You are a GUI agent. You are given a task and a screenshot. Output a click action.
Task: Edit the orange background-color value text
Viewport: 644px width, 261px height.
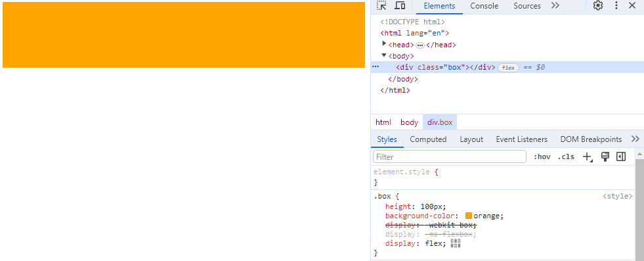click(486, 216)
